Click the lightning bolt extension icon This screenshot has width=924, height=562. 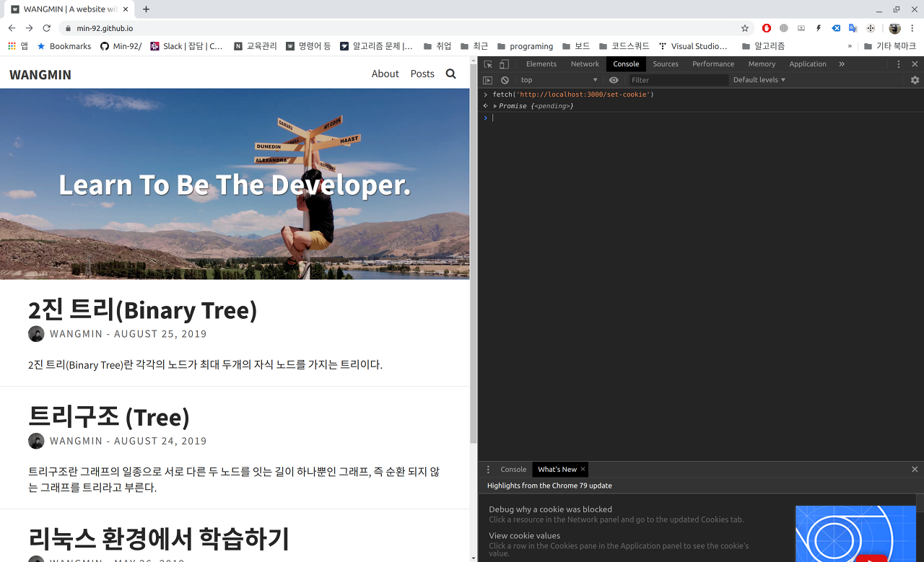(819, 28)
